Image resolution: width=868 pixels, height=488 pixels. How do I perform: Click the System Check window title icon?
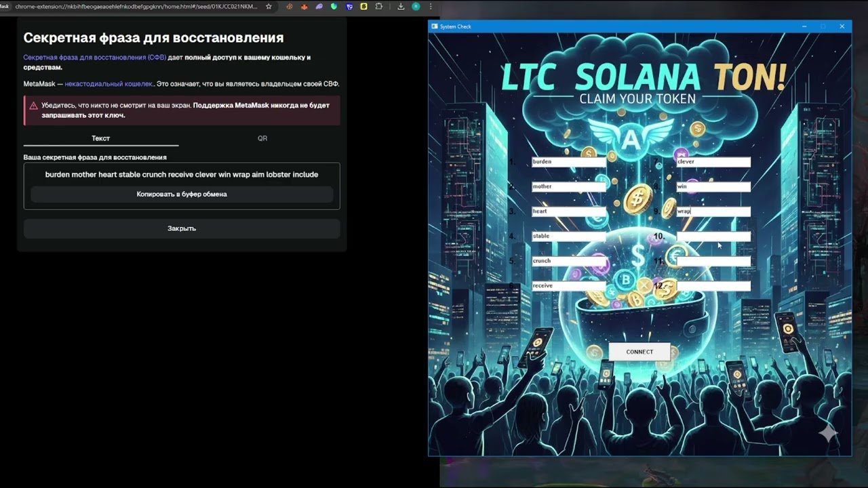pos(435,26)
